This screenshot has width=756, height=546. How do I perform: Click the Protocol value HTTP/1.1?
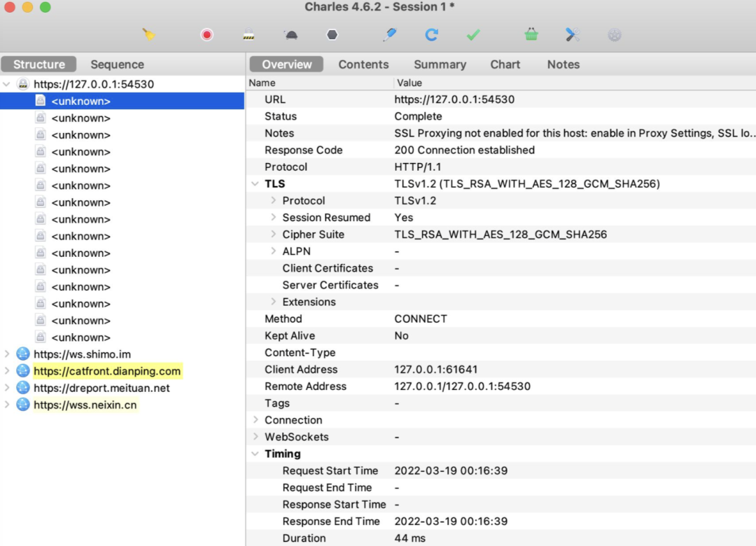click(x=417, y=167)
